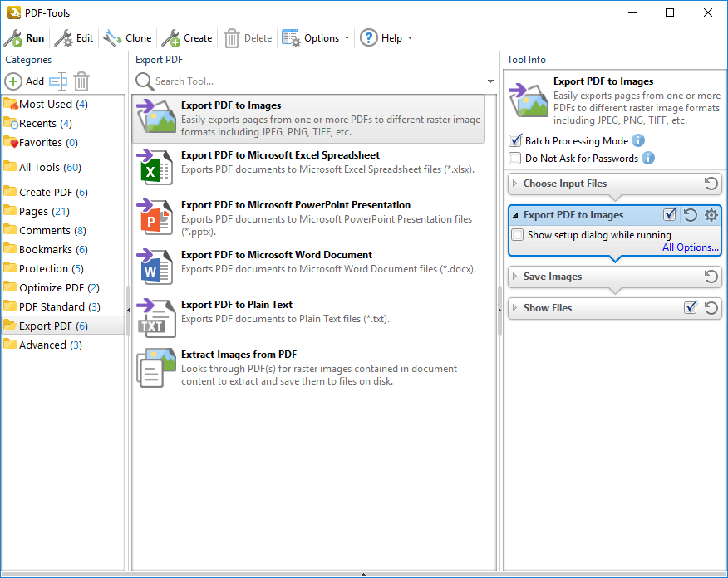728x578 pixels.
Task: Open All Options link
Action: pyautogui.click(x=691, y=247)
